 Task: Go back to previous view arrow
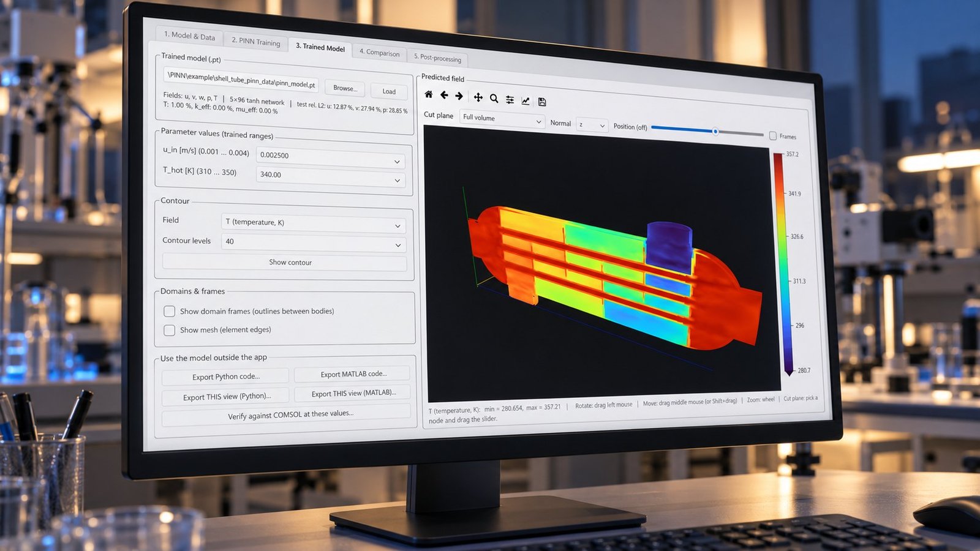(444, 95)
